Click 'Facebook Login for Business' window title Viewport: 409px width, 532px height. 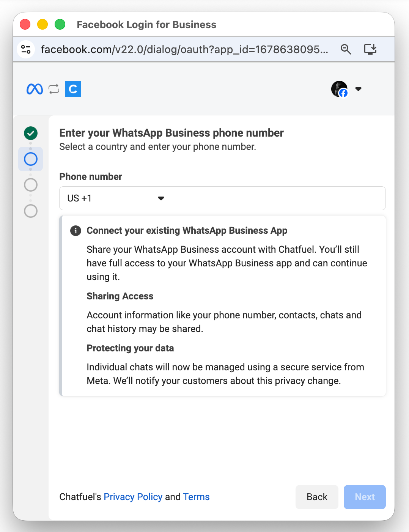tap(146, 25)
